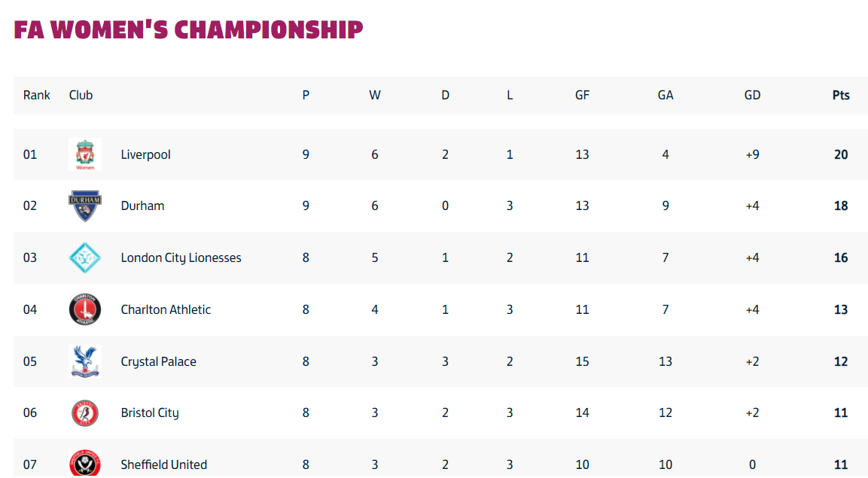Click the London City Lionesses team name
This screenshot has height=478, width=868.
point(181,257)
